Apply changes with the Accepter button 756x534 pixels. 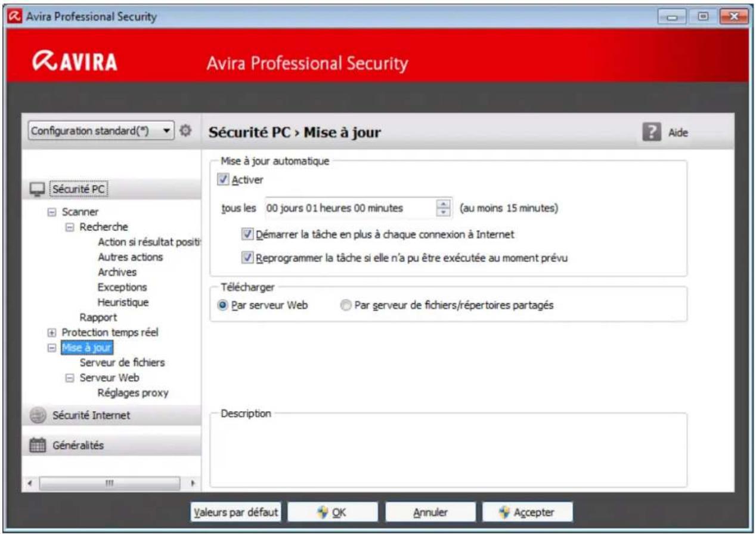tap(528, 512)
